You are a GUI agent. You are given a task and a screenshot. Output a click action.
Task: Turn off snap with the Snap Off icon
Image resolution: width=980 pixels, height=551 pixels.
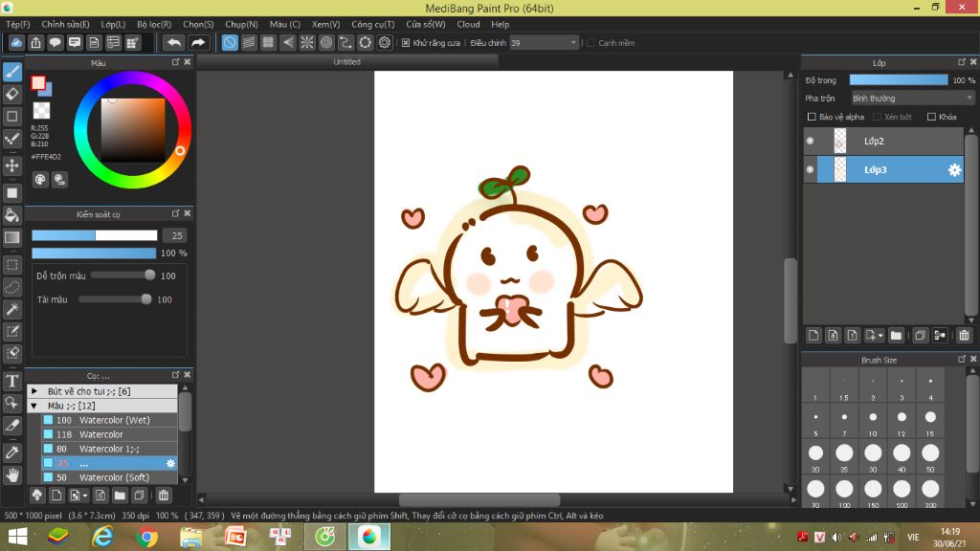(x=230, y=42)
